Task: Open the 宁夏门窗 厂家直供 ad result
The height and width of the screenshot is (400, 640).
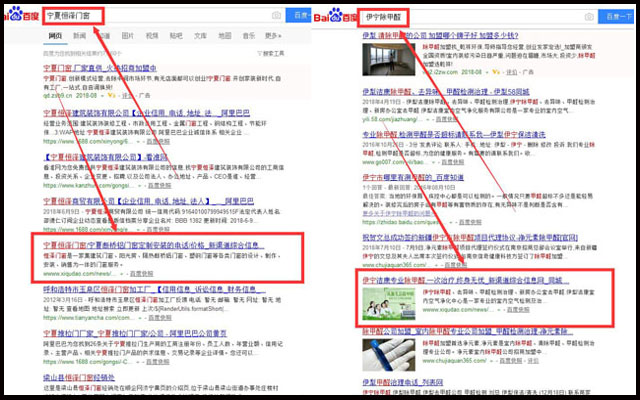Action: (x=100, y=68)
